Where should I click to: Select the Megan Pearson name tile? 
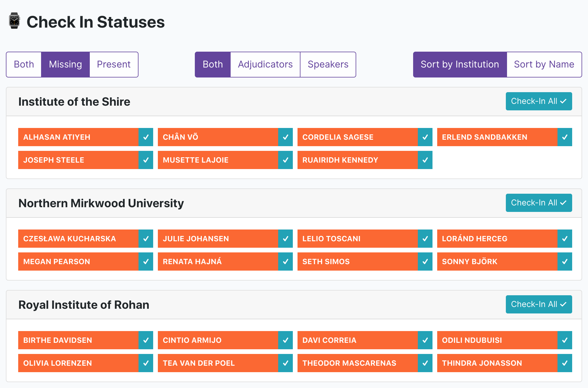(78, 262)
